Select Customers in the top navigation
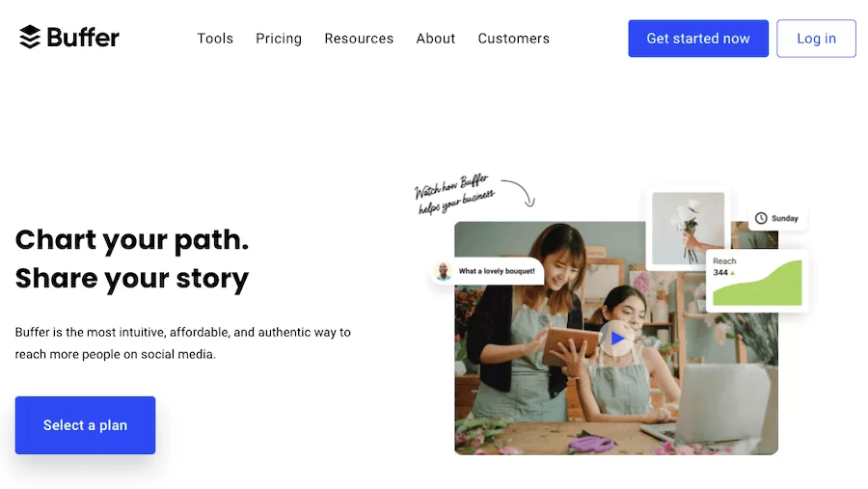The image size is (868, 489). pos(514,39)
